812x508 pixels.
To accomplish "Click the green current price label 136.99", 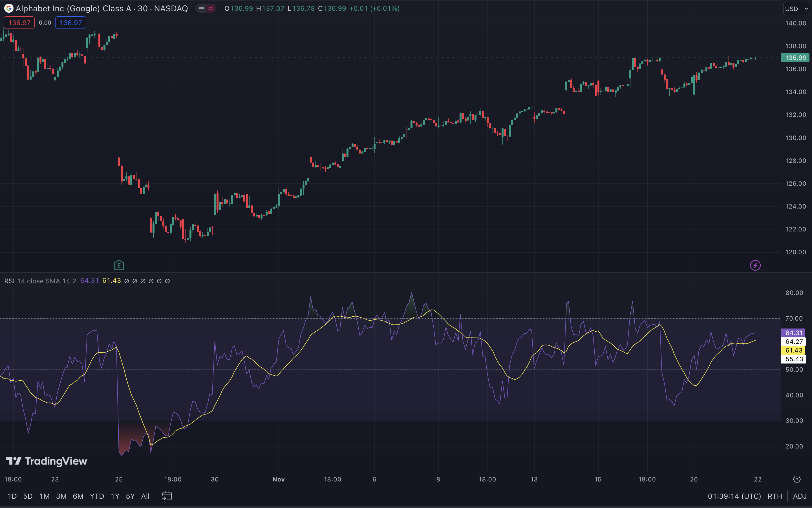I will (x=795, y=58).
